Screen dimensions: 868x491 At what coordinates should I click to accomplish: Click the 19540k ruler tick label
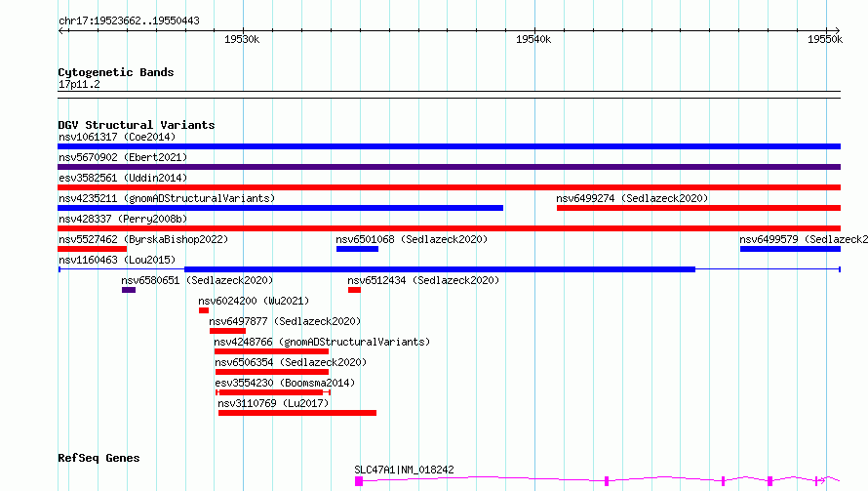point(533,39)
